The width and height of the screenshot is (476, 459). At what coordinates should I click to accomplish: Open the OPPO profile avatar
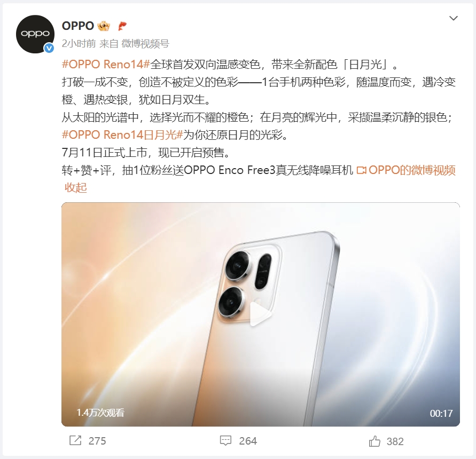point(35,34)
